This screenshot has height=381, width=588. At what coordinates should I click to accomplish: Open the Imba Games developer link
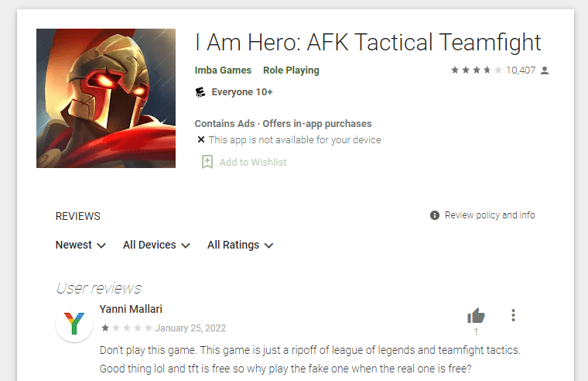coord(223,70)
